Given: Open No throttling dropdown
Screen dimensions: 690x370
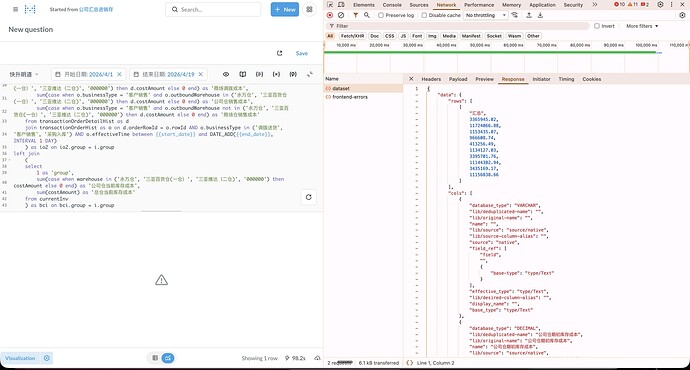Looking at the screenshot, I should point(486,15).
